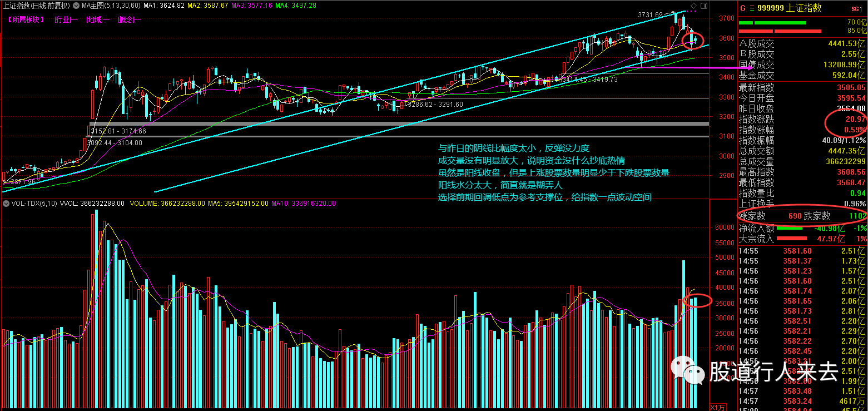Click the 3286.62 - 3291.60 gap label
The image size is (868, 411).
tap(435, 104)
